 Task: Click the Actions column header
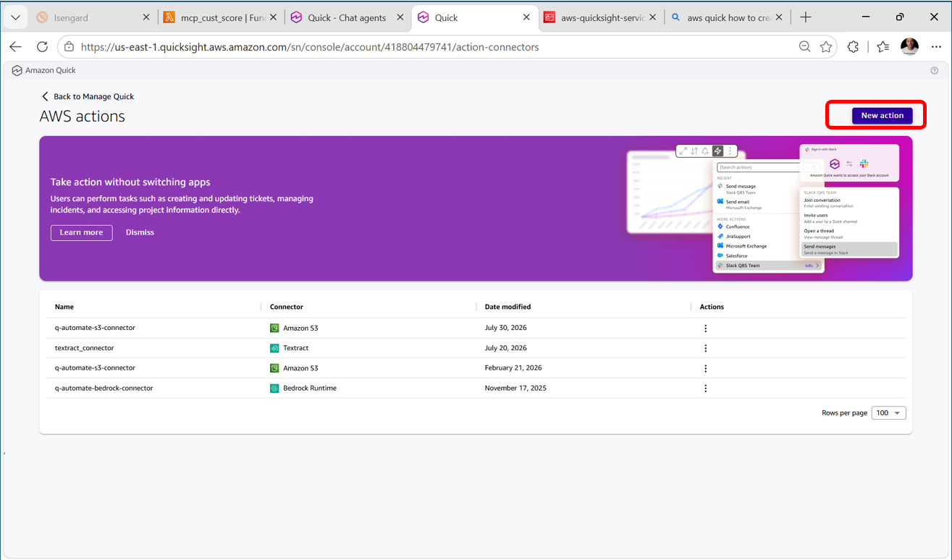pyautogui.click(x=712, y=307)
